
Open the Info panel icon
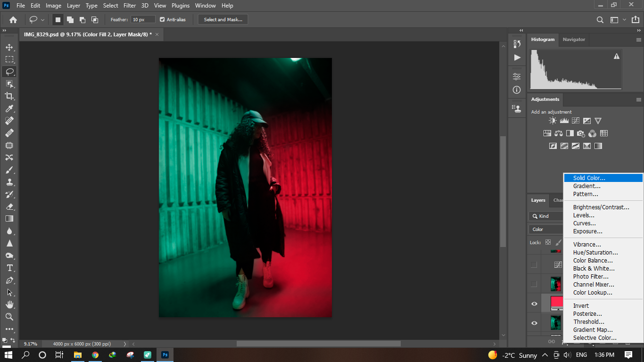517,90
